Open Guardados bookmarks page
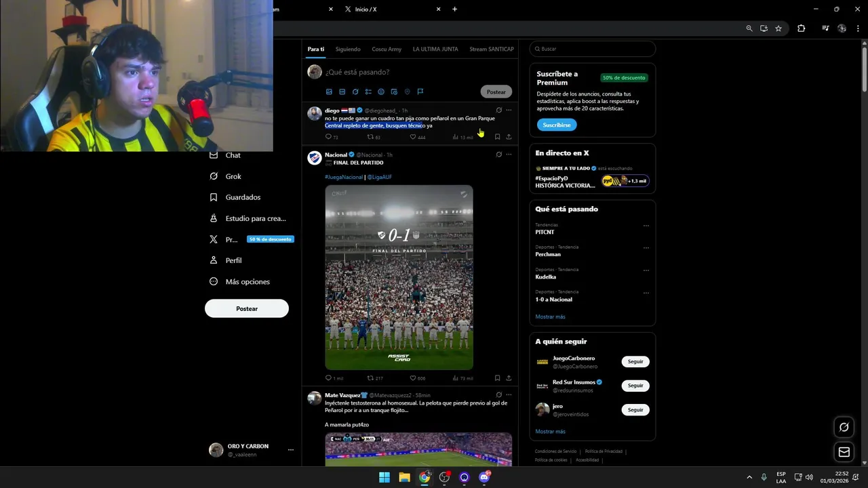This screenshot has width=868, height=488. (x=236, y=197)
